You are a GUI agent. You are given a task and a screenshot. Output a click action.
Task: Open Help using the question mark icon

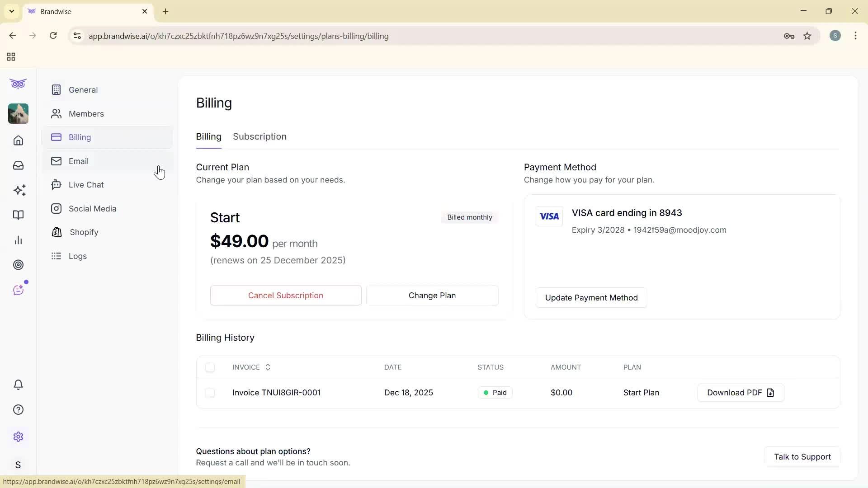coord(18,409)
